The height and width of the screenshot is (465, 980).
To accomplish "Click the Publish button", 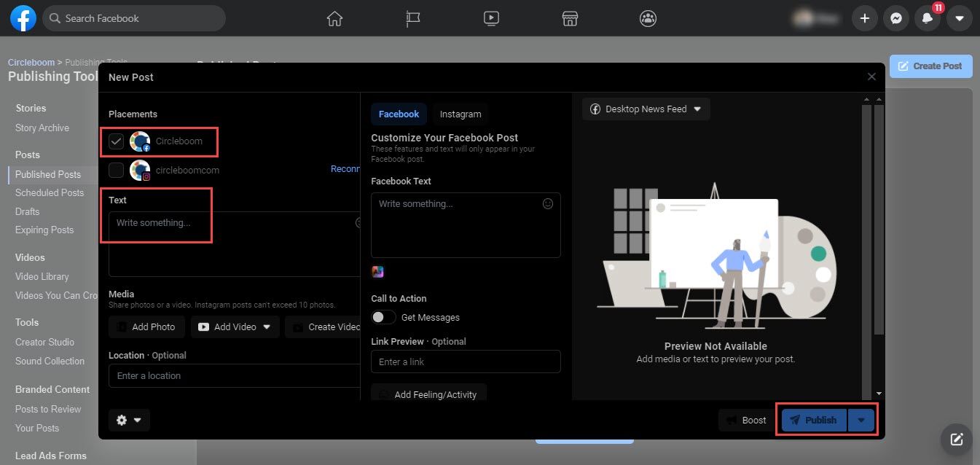I will click(814, 420).
